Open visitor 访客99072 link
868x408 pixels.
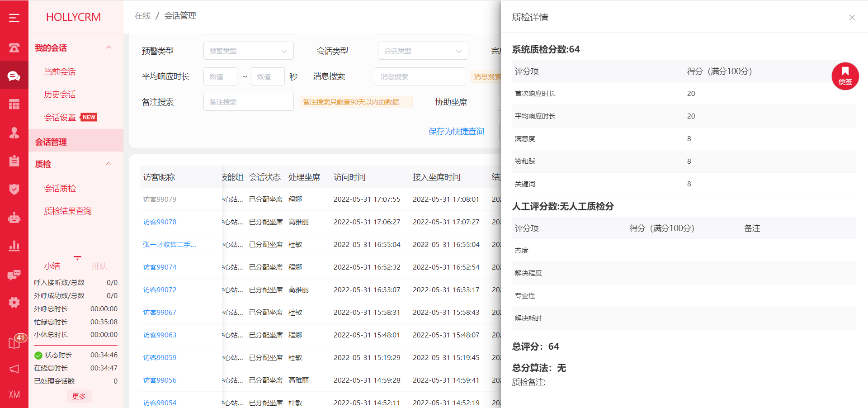(160, 289)
